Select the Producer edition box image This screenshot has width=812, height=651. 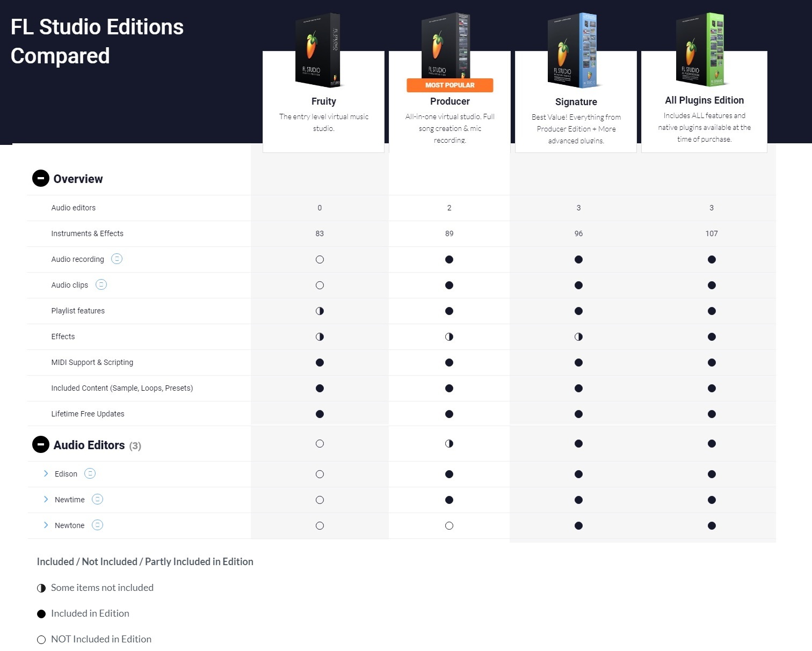(x=446, y=46)
